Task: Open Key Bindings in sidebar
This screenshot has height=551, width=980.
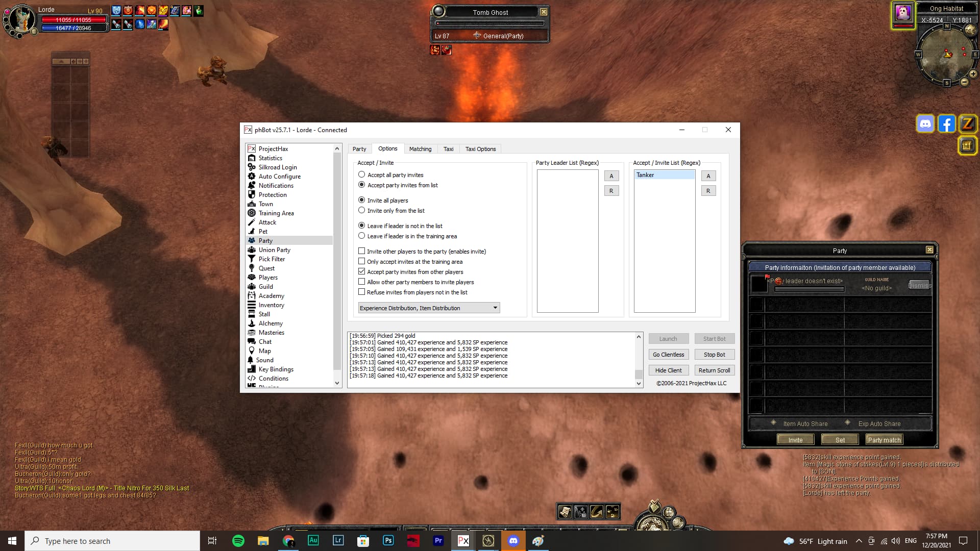Action: coord(276,369)
